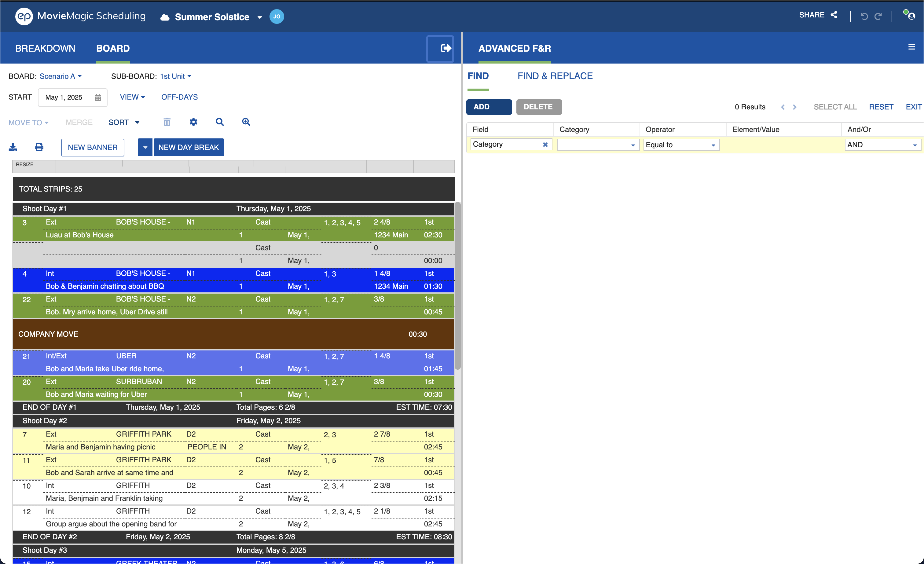This screenshot has height=564, width=924.
Task: Open the MOVE TO dropdown
Action: click(28, 123)
